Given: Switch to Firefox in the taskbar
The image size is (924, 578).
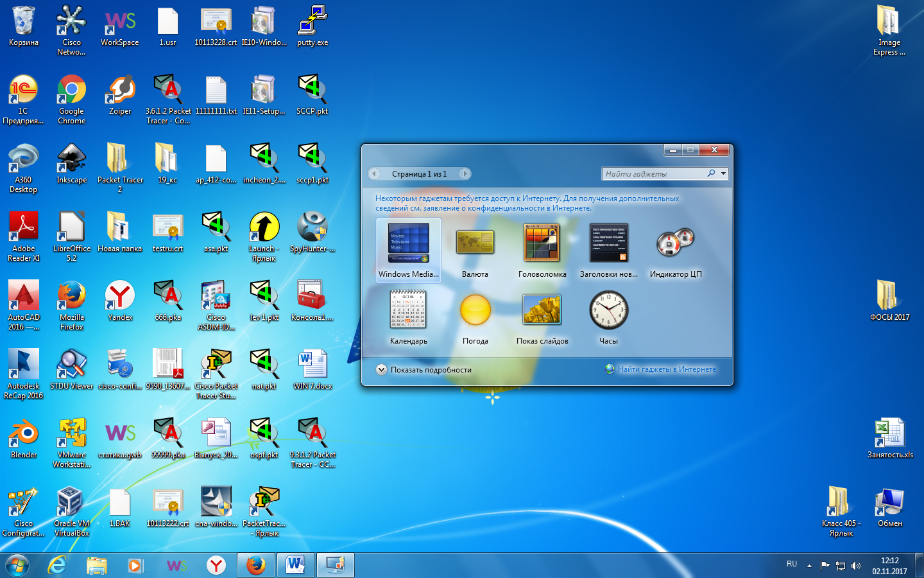Looking at the screenshot, I should click(256, 565).
